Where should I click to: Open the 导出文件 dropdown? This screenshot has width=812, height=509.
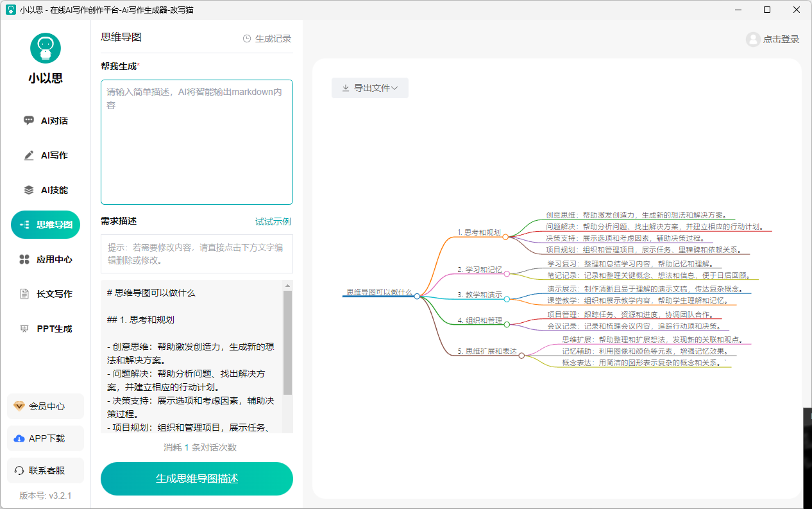click(370, 88)
